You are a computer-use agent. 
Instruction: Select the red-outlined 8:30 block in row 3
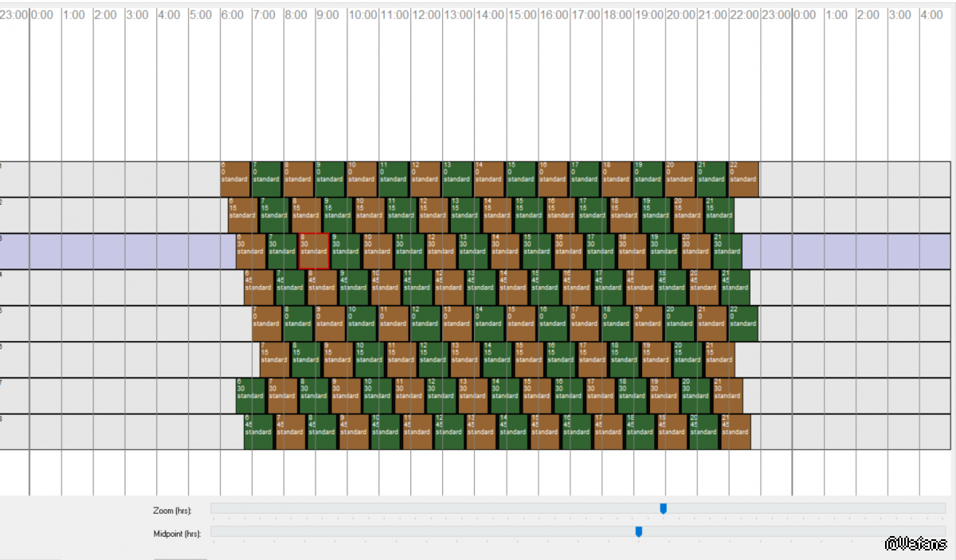[314, 251]
